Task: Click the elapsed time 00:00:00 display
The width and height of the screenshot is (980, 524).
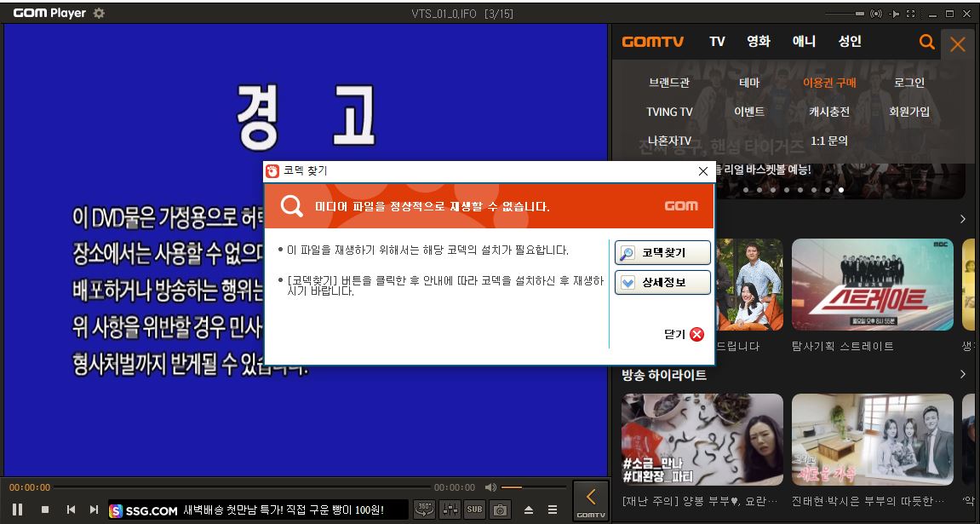Action: tap(30, 487)
